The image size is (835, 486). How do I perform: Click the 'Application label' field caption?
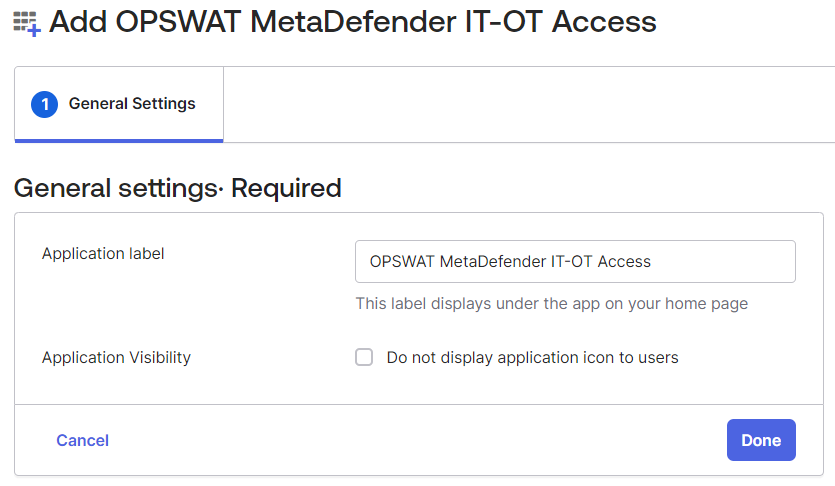(x=103, y=253)
